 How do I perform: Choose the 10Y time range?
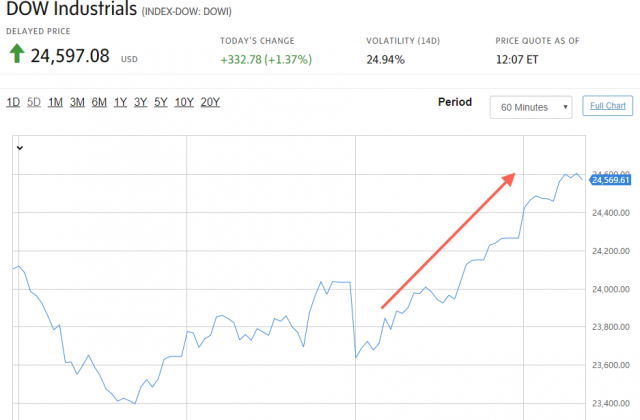[184, 102]
